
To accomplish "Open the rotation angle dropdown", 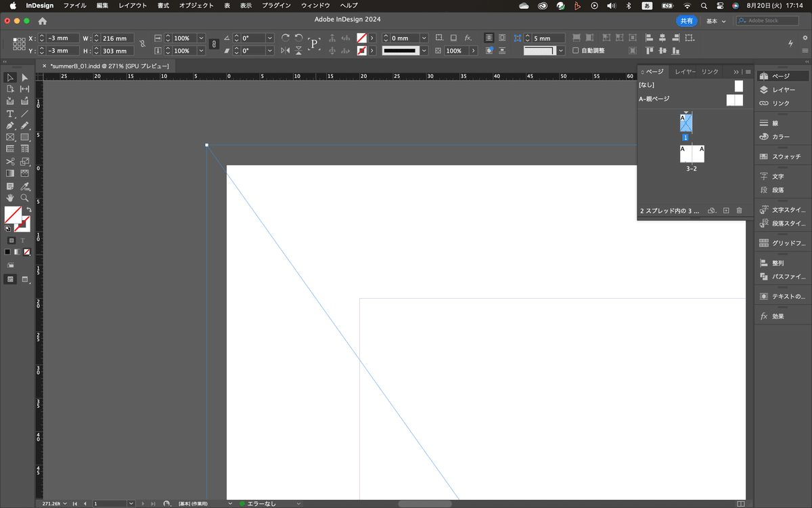I will point(270,38).
